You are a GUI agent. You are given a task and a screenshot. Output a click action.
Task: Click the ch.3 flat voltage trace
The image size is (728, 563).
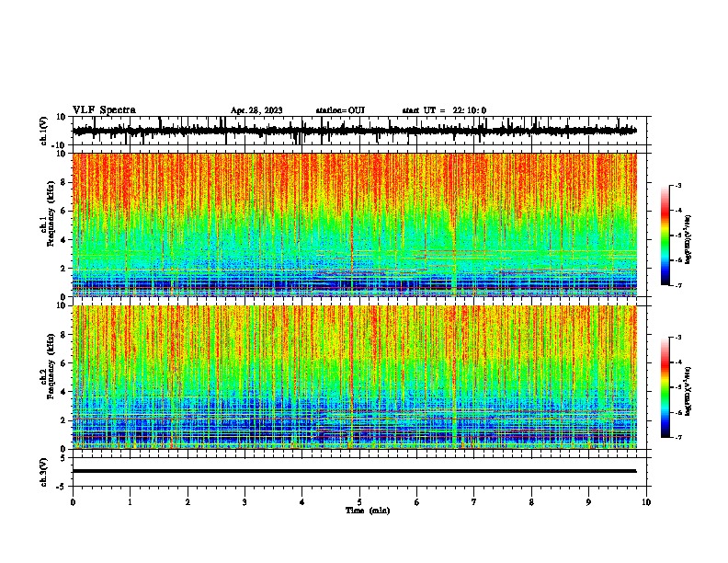click(x=354, y=471)
